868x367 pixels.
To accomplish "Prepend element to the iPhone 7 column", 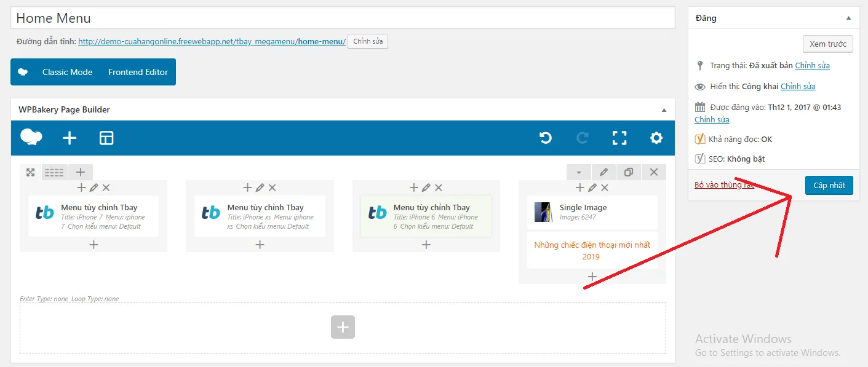I will pyautogui.click(x=81, y=187).
